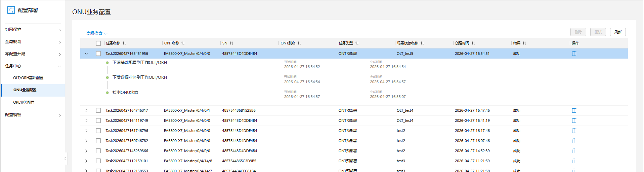Click template name OLT_test5

coord(405,54)
